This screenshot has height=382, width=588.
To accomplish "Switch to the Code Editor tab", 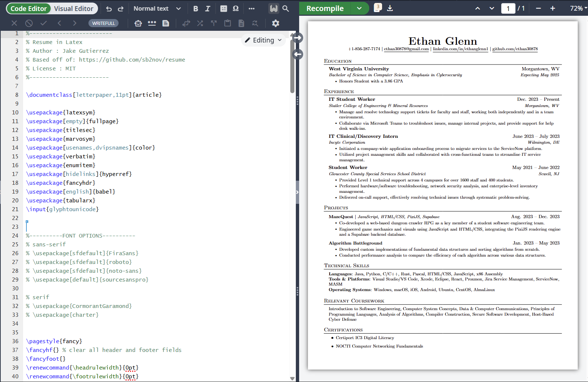I will pyautogui.click(x=28, y=8).
